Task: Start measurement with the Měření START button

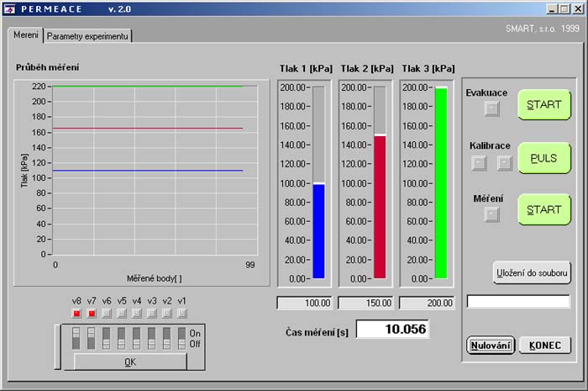Action: click(x=544, y=209)
